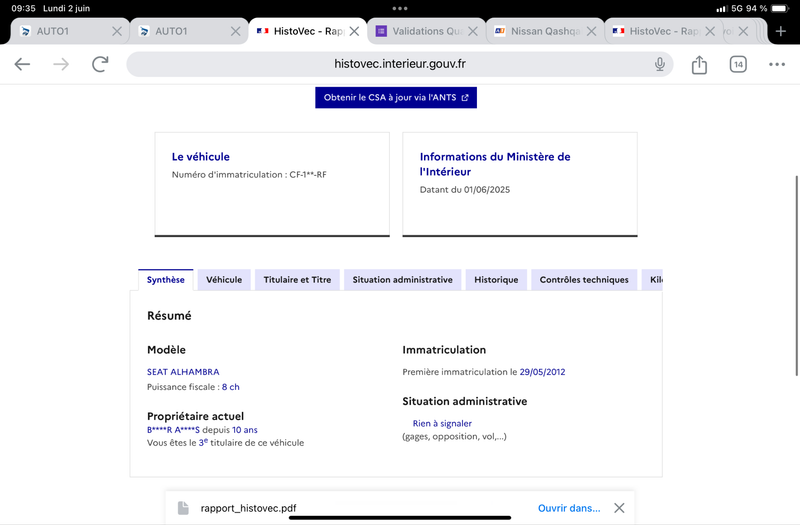Show the 14 open tabs overview
This screenshot has height=525, width=800.
[738, 64]
